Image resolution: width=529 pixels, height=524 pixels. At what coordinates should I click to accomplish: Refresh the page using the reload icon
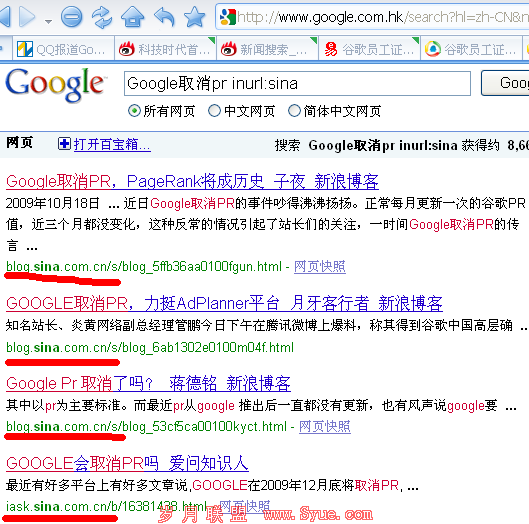click(102, 17)
